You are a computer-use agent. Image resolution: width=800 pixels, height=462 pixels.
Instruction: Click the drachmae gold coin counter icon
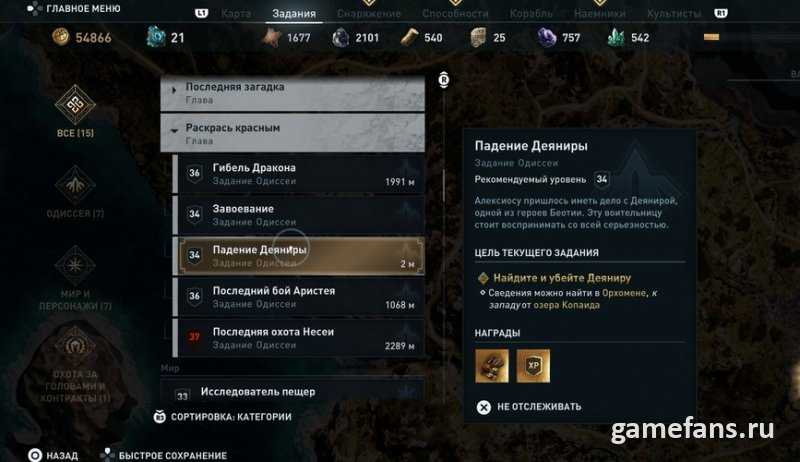pos(61,37)
